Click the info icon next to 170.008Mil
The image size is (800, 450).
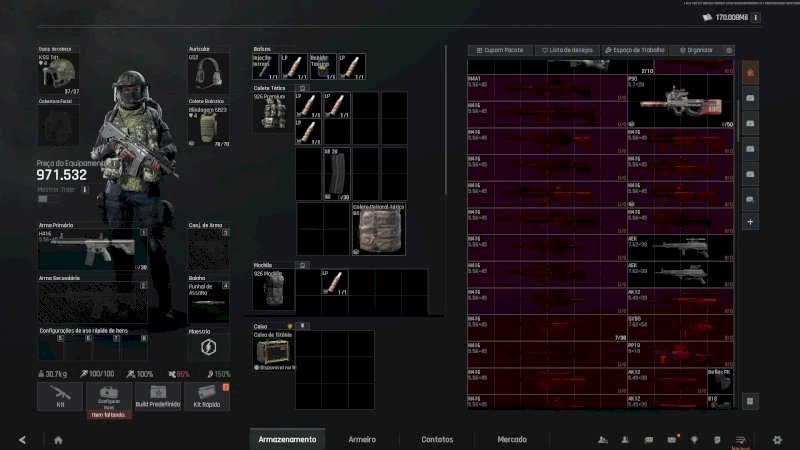click(756, 17)
